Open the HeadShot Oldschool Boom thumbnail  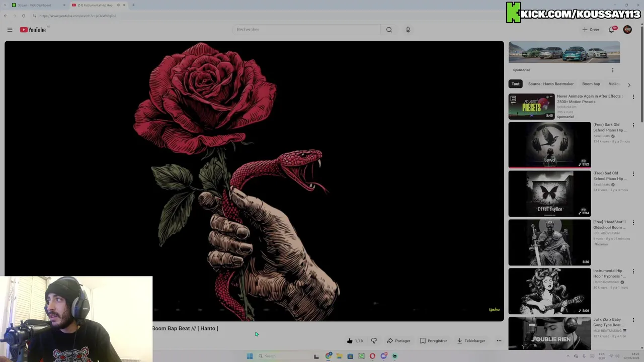click(x=549, y=242)
